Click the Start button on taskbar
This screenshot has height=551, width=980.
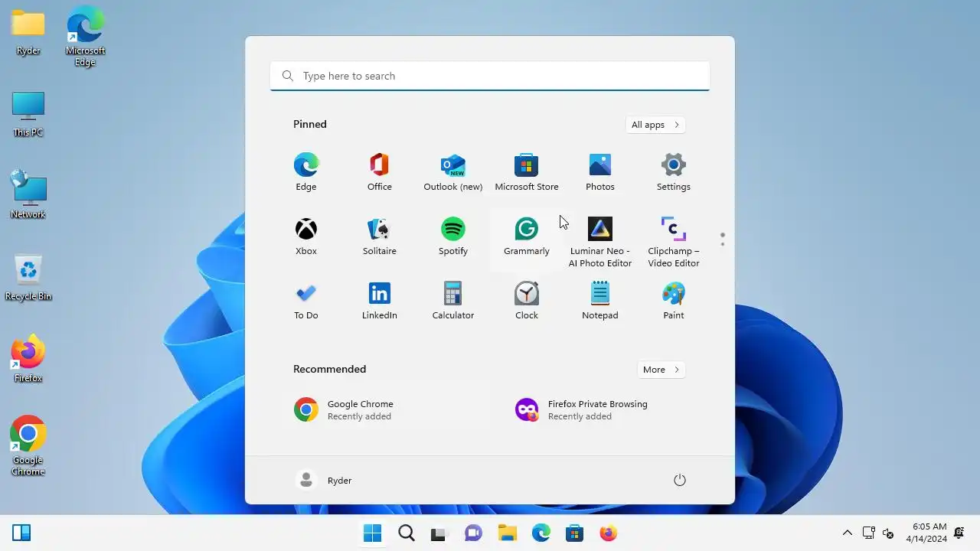(x=373, y=533)
